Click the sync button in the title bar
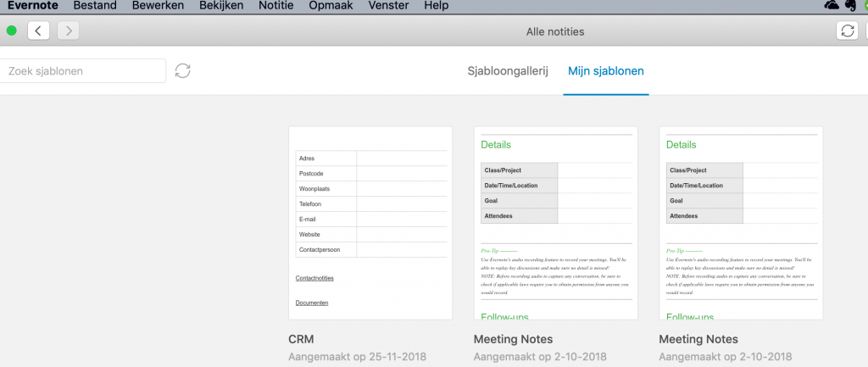This screenshot has height=367, width=868. (847, 31)
